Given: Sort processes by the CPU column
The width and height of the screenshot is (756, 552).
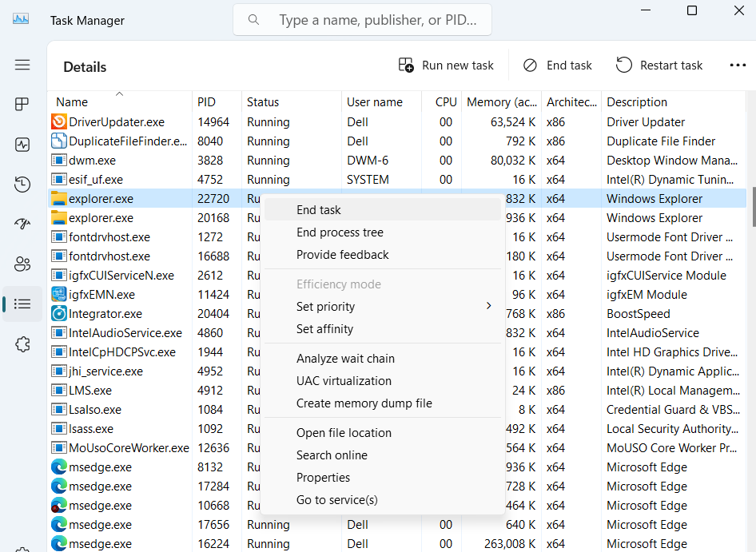Looking at the screenshot, I should click(x=445, y=101).
